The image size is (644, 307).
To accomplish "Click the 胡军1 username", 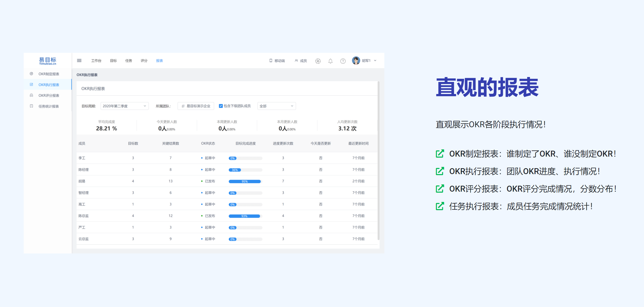I will click(366, 61).
